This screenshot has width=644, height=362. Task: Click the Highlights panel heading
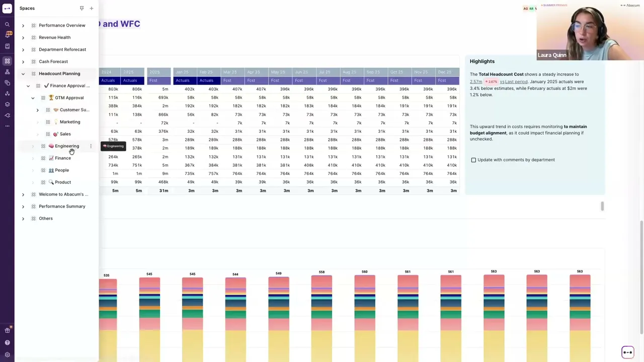pos(482,61)
